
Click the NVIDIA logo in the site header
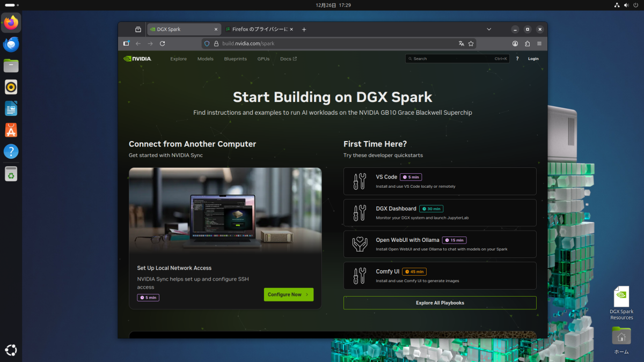click(137, 59)
